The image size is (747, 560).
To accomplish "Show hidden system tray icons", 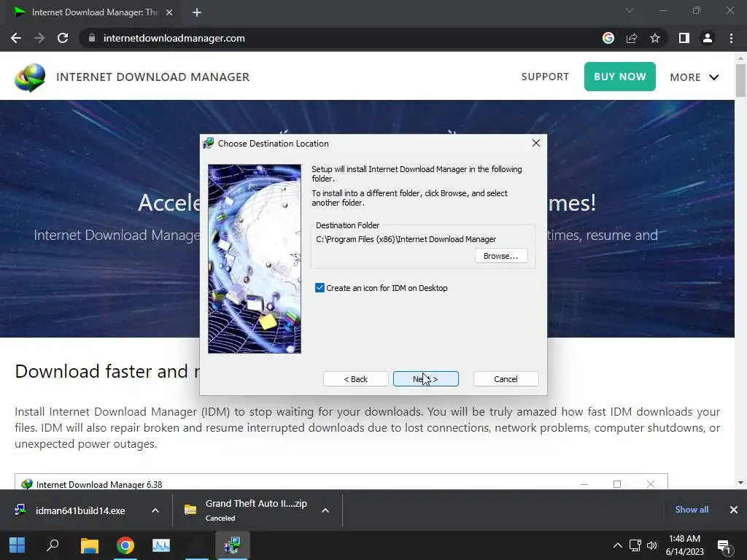I will click(617, 545).
